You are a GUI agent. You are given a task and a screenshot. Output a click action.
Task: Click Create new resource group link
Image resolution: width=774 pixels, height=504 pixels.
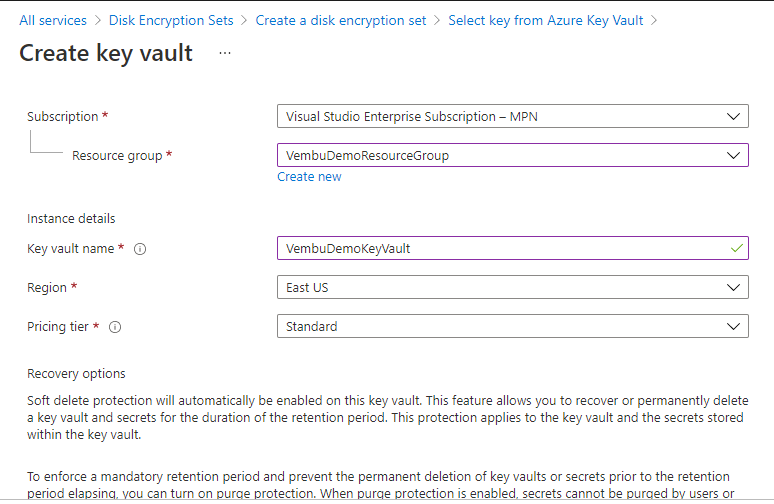tap(309, 177)
